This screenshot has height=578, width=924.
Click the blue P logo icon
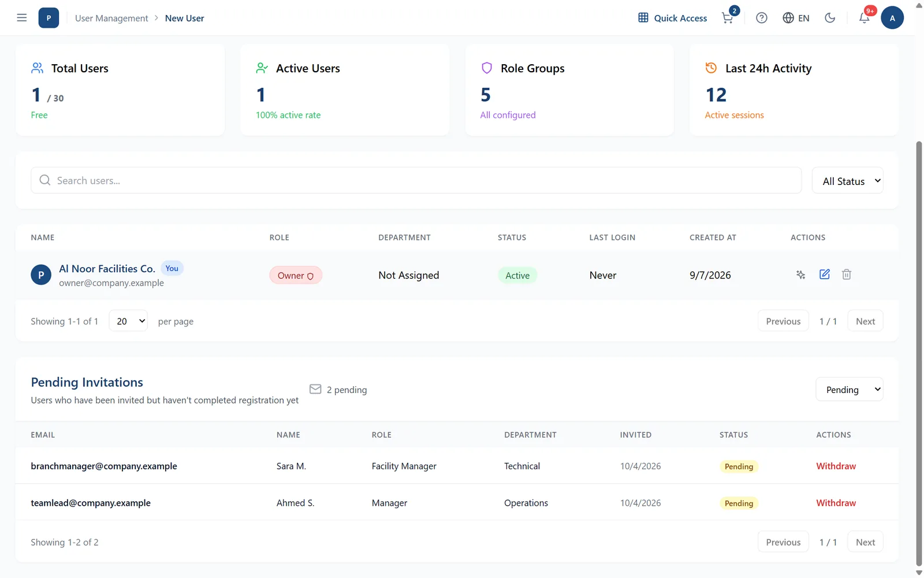[49, 18]
